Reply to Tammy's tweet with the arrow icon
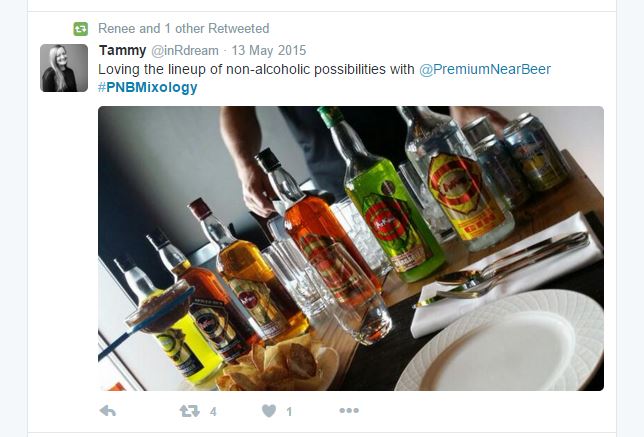Viewport: 644px width, 437px height. [x=108, y=411]
